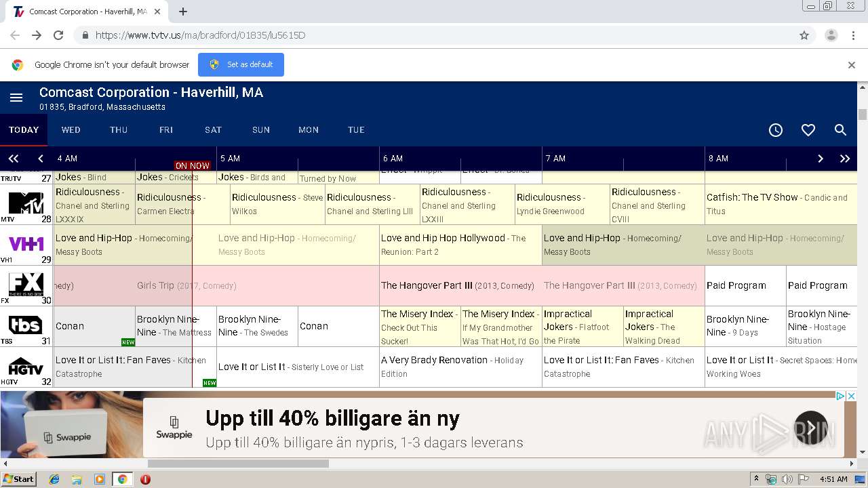Open the volume control in system tray
868x488 pixels.
(787, 479)
